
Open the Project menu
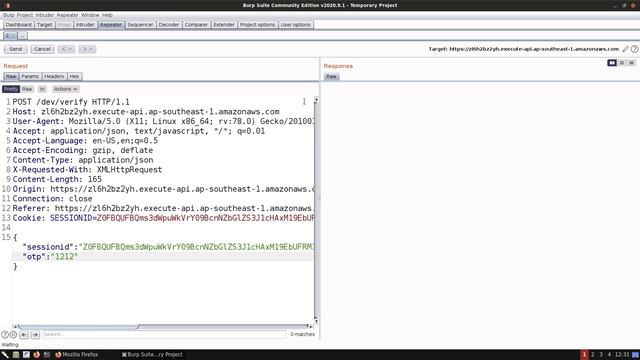pyautogui.click(x=25, y=15)
